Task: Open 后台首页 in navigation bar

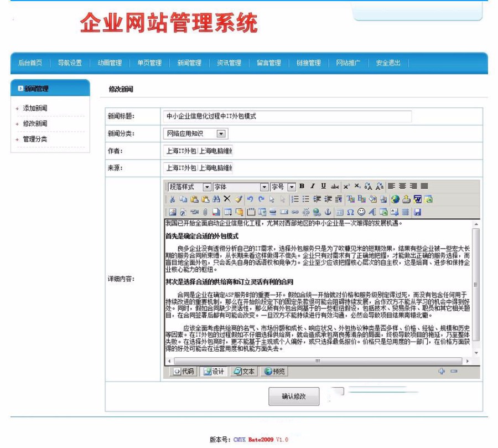Action: (30, 63)
